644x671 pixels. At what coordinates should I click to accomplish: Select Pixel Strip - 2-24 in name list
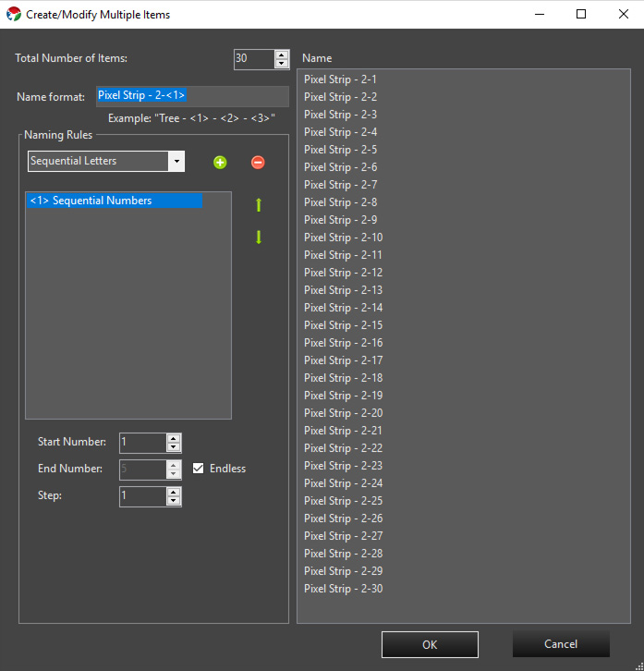pos(343,483)
